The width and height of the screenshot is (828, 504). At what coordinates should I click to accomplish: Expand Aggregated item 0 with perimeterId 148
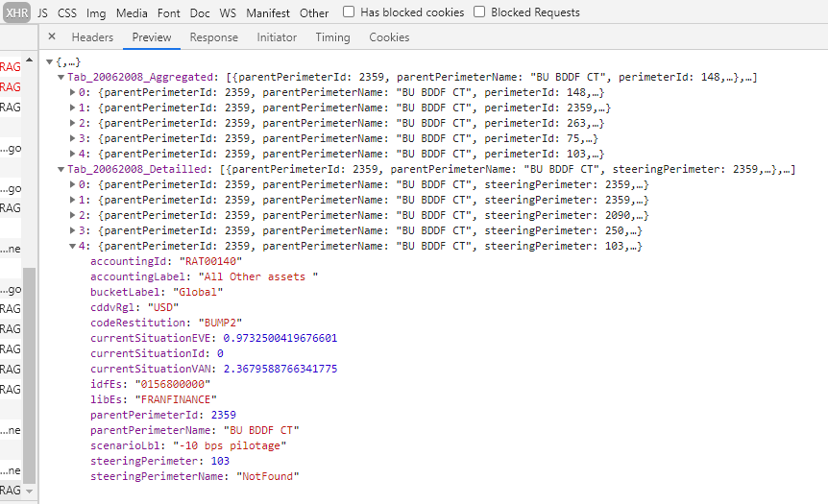pyautogui.click(x=72, y=92)
